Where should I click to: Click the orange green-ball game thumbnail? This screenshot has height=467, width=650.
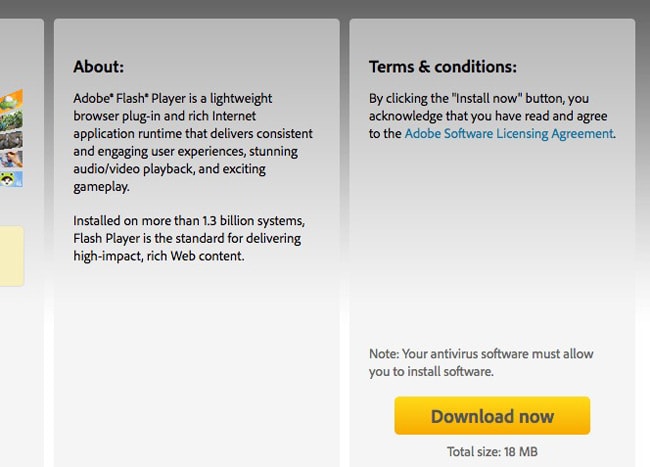click(x=11, y=101)
